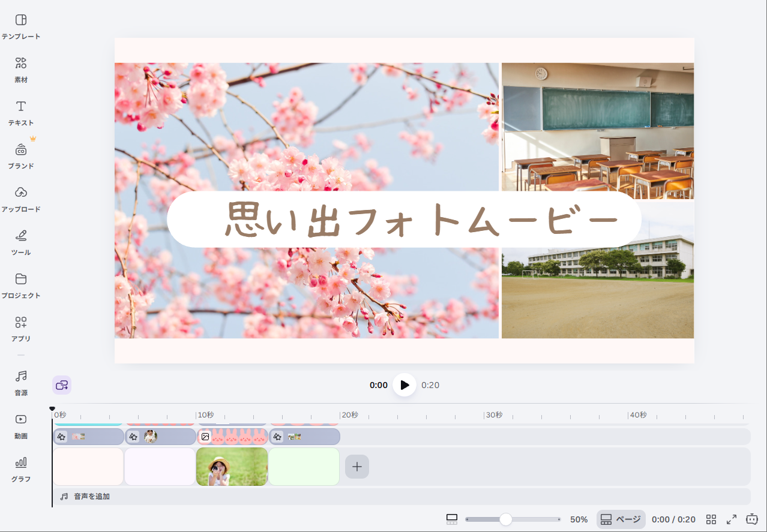Open grid view of pages
Image resolution: width=767 pixels, height=532 pixels.
point(711,519)
